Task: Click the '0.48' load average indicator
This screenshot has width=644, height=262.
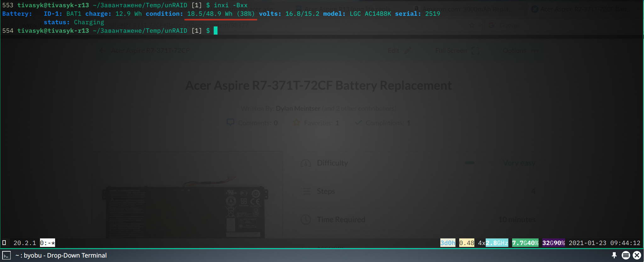Action: click(x=466, y=243)
